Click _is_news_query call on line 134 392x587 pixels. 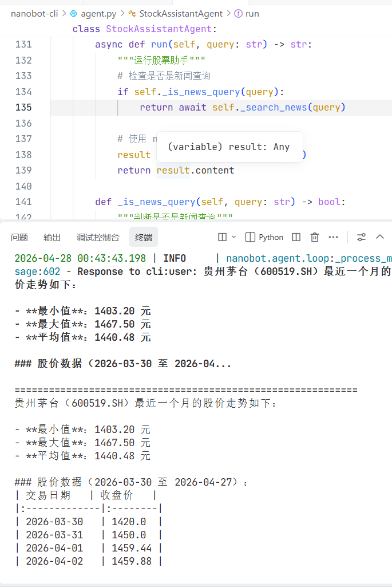click(x=201, y=92)
